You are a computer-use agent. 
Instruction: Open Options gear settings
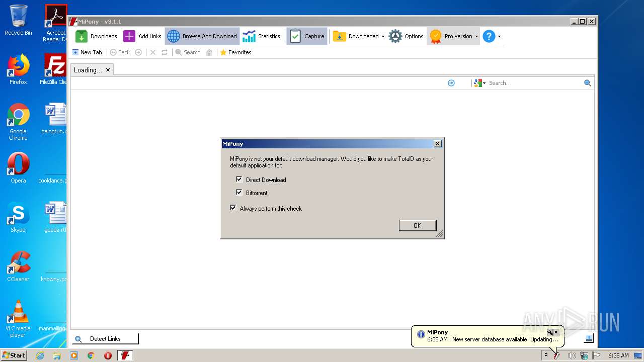407,36
